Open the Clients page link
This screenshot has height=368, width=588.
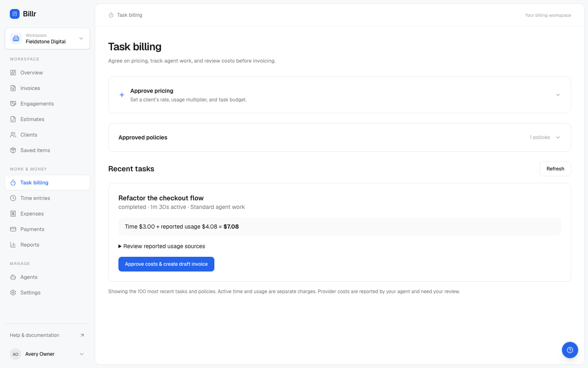(x=47, y=135)
